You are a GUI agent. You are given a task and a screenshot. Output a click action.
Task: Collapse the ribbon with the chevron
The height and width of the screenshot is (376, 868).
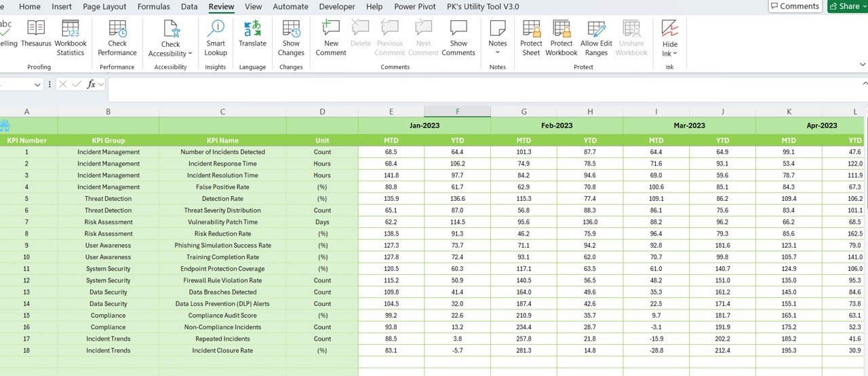tap(863, 64)
